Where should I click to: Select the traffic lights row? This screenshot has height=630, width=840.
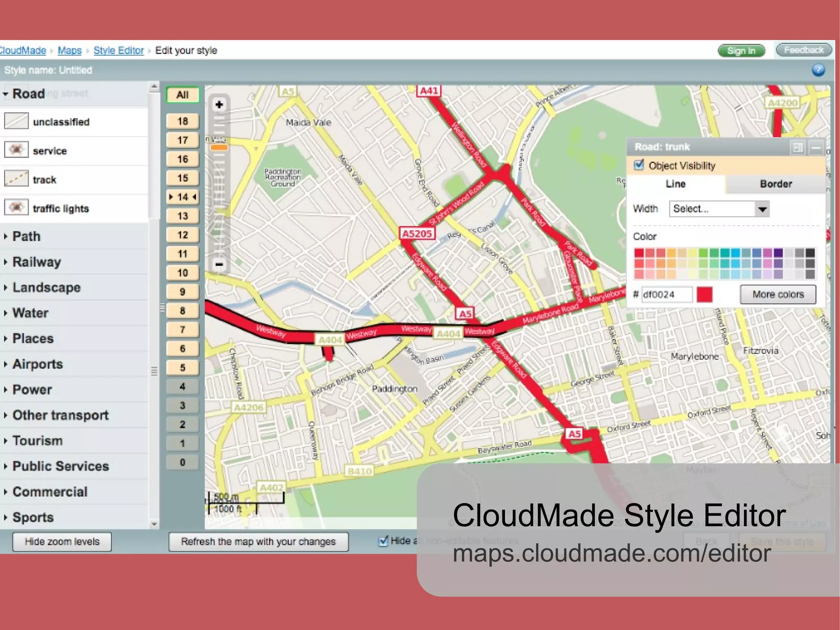(x=75, y=208)
